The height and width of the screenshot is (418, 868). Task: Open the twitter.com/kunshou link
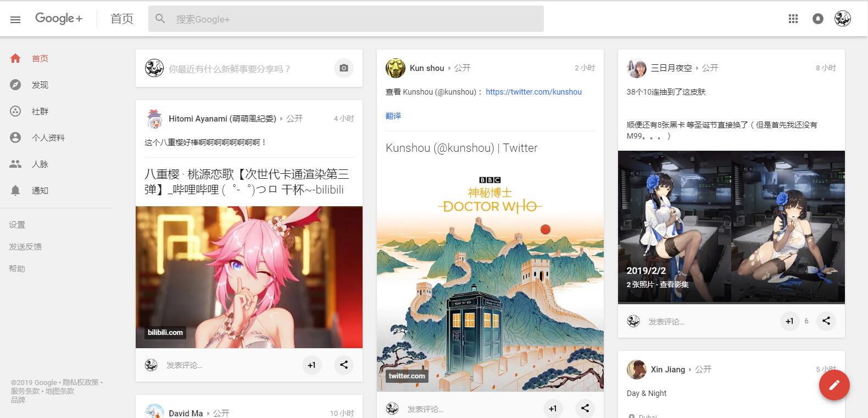[533, 92]
